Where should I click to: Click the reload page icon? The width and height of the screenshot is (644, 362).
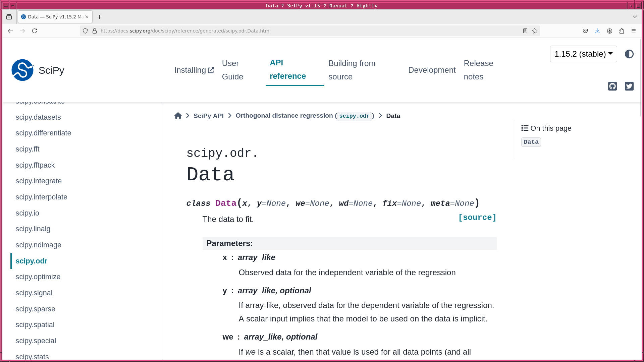[35, 31]
